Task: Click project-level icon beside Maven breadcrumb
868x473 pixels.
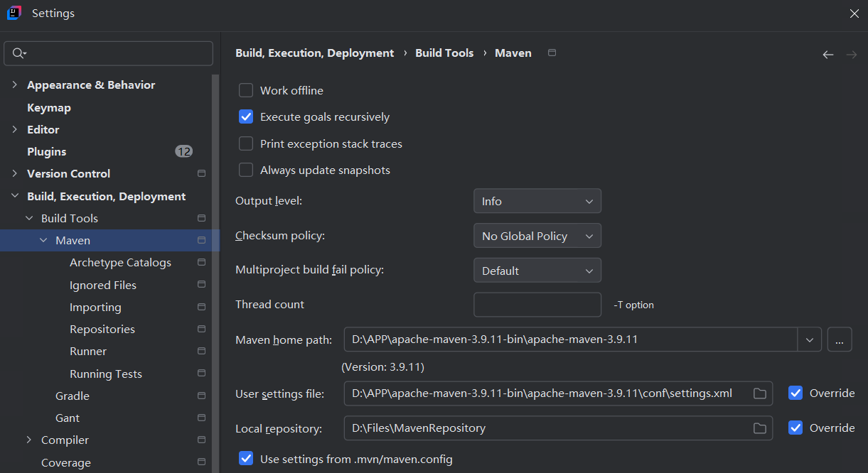Action: click(x=552, y=53)
